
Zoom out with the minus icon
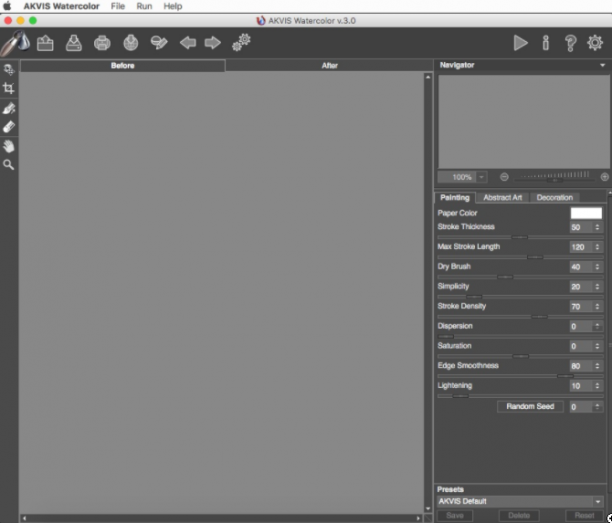coord(504,177)
